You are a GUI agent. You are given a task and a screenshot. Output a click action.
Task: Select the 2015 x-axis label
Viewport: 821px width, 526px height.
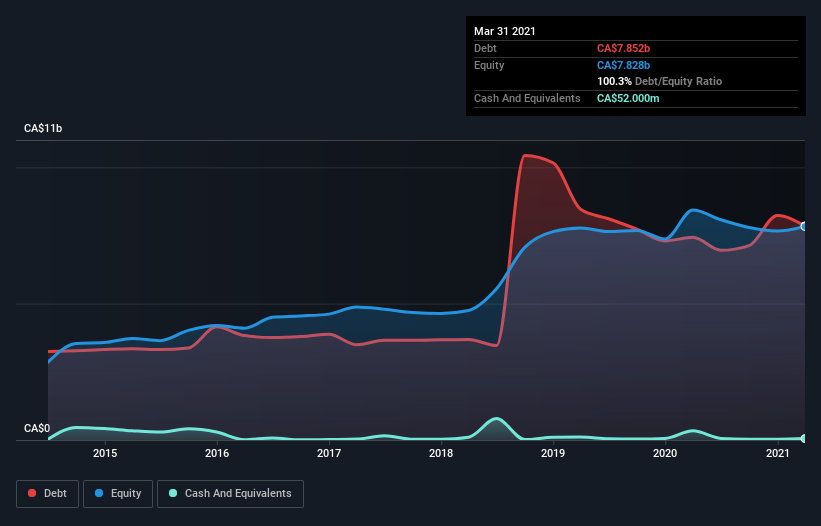(x=105, y=453)
